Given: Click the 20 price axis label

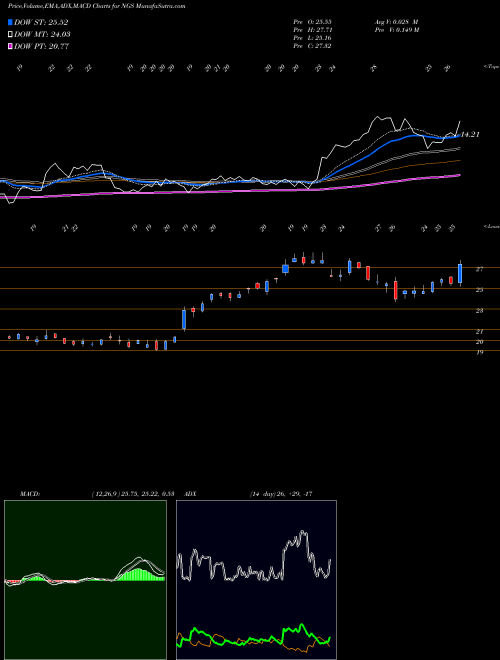Looking at the screenshot, I should (479, 342).
